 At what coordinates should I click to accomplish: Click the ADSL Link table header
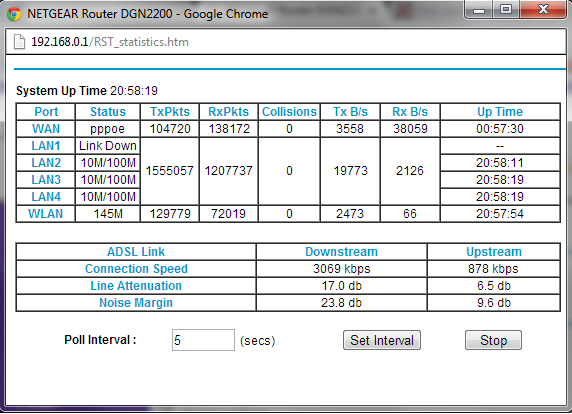(136, 252)
